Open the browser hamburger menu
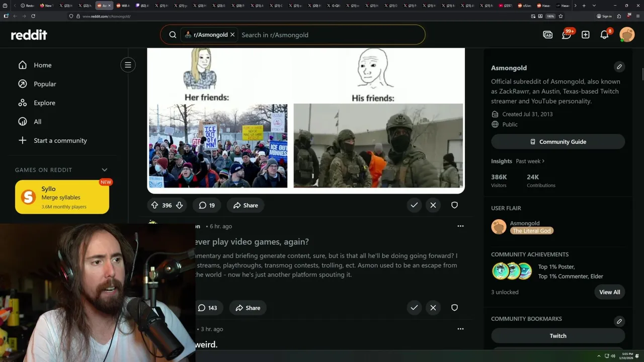 click(639, 16)
